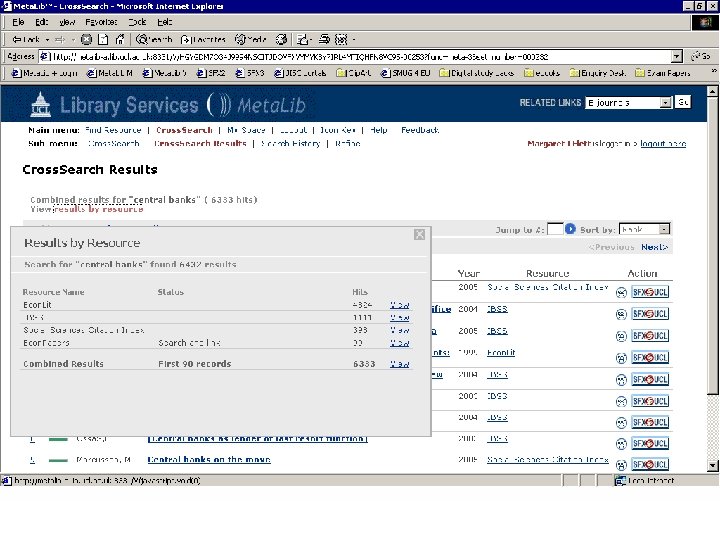Click the Go button beside address bar
This screenshot has height=540, width=720.
point(701,56)
